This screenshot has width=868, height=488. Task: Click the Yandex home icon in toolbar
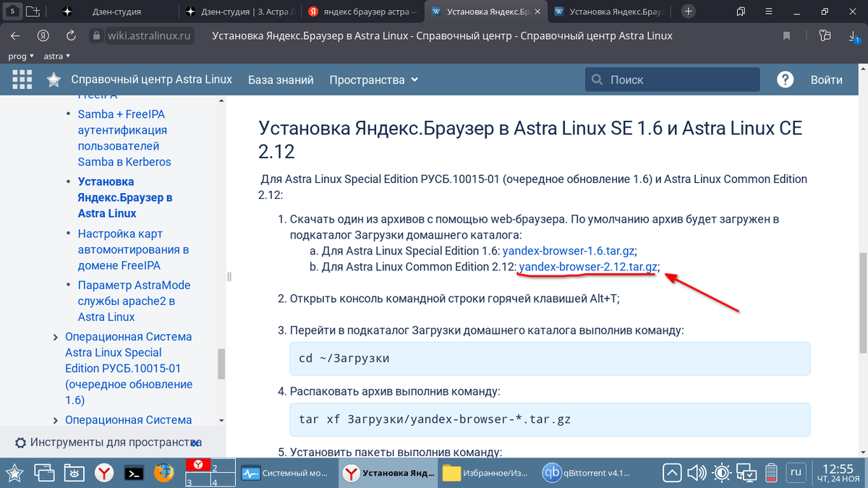click(43, 35)
